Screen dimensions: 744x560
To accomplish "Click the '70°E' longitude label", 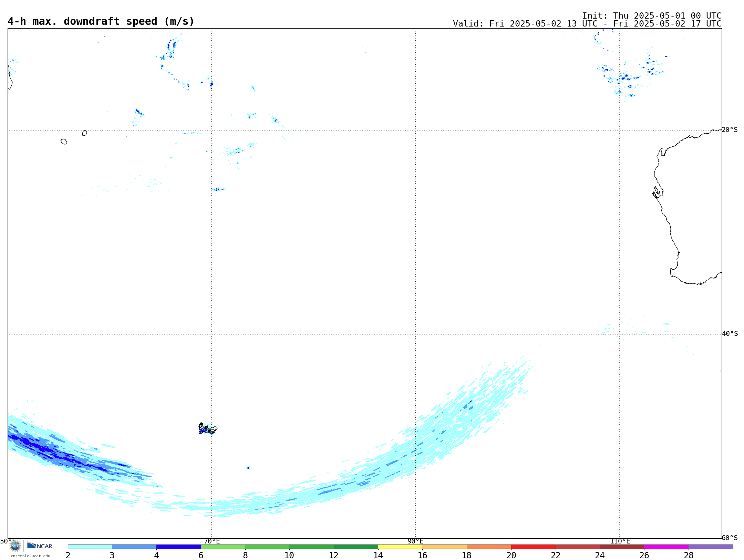I will point(212,541).
